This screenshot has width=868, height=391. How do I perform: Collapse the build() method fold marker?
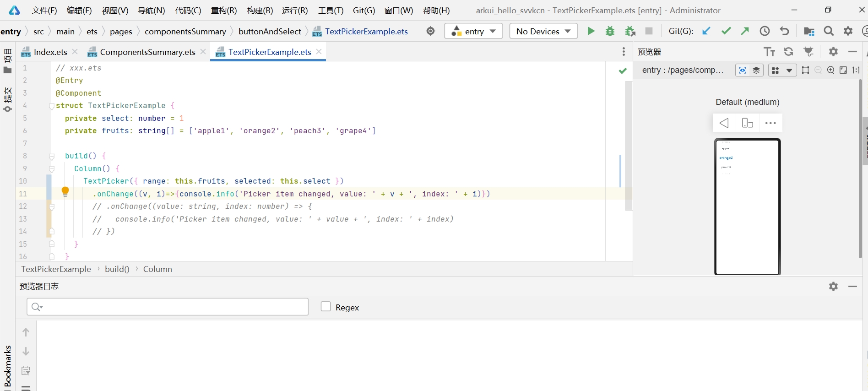tap(52, 156)
